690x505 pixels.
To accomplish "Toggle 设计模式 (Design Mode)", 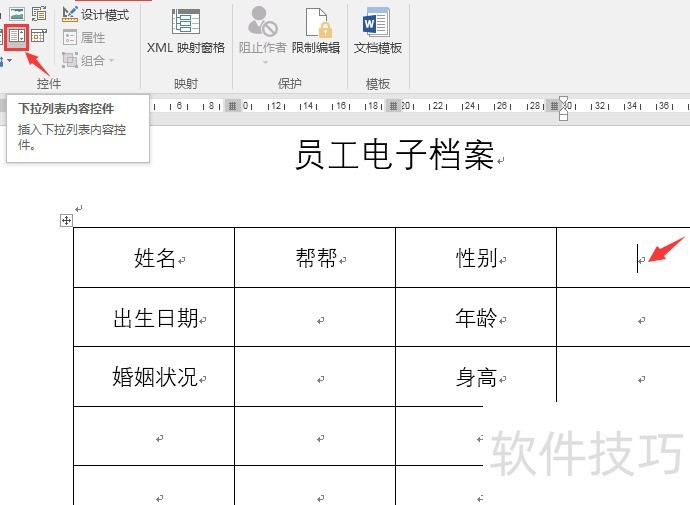I will 95,15.
